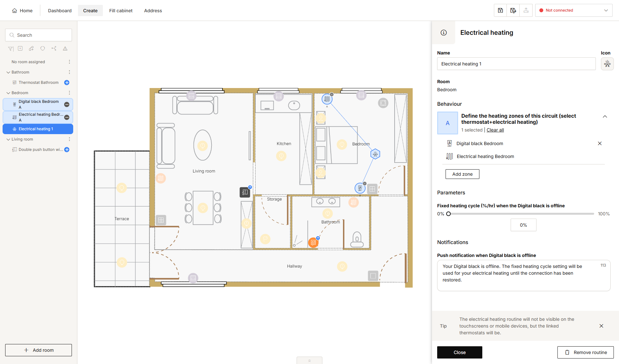Viewport: 619px width, 364px height.
Task: Click the dark push button device on floor plan
Action: (245, 192)
